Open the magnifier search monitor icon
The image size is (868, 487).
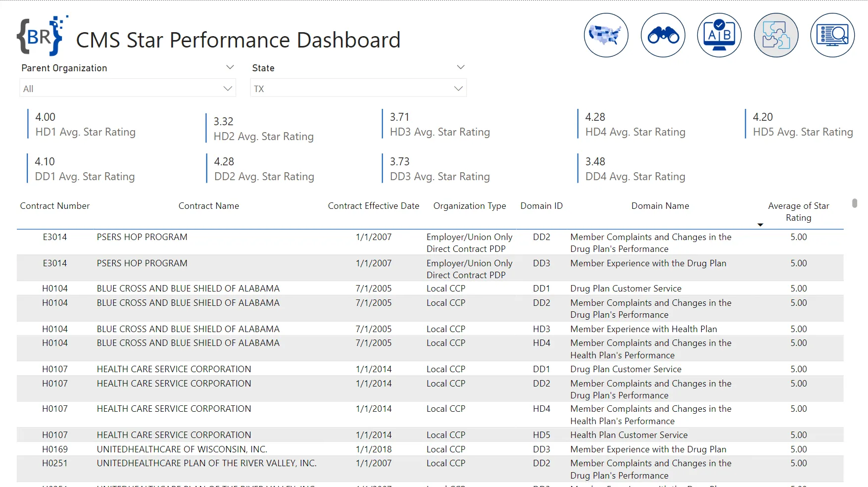coord(832,35)
